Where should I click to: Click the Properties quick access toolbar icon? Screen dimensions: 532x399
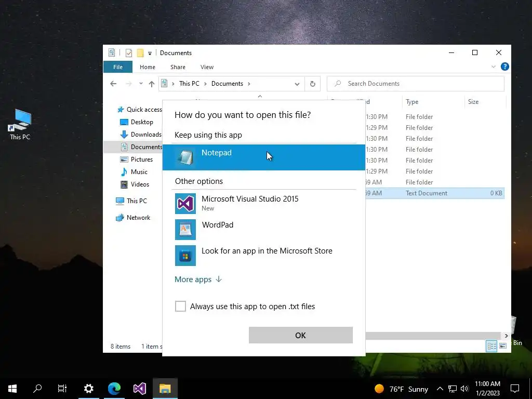(129, 53)
